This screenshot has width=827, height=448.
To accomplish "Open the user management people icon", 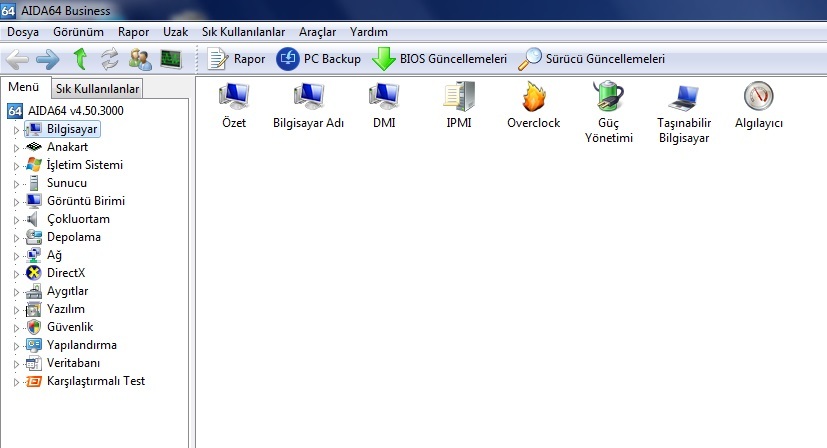I will 140,59.
